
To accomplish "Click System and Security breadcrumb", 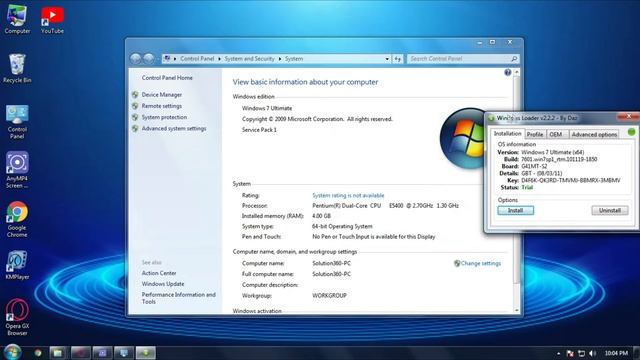I will pyautogui.click(x=249, y=59).
